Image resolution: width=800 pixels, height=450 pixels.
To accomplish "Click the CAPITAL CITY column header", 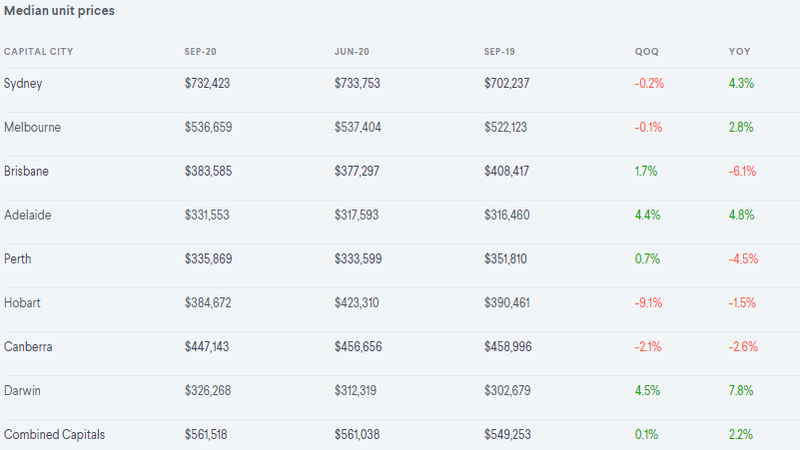I will coord(38,52).
